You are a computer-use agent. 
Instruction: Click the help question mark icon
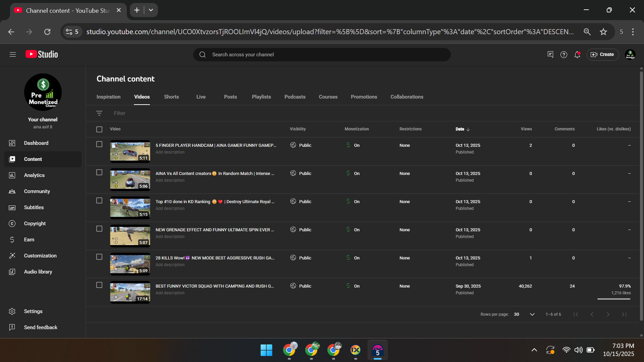coord(563,55)
